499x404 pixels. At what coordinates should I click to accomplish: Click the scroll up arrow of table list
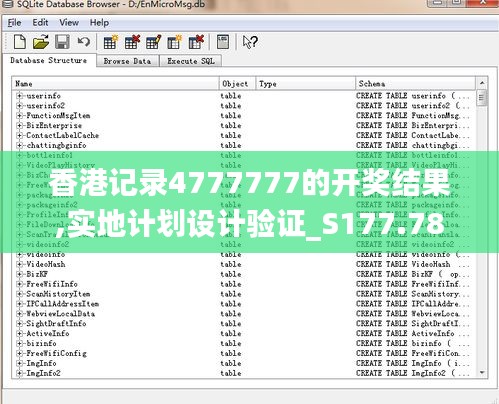tap(482, 83)
